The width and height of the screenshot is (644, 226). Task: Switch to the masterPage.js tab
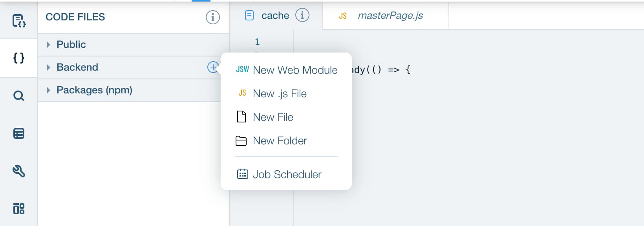pos(390,16)
